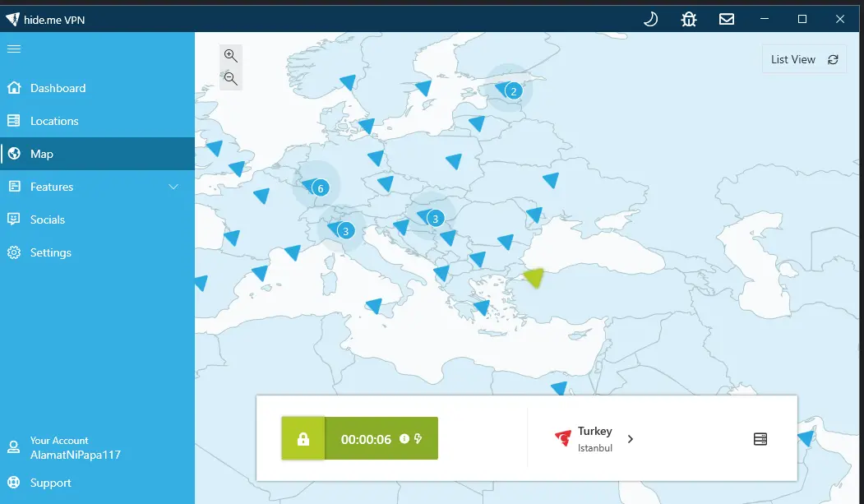This screenshot has height=504, width=864.
Task: Open server list icon in connection panel
Action: [760, 439]
